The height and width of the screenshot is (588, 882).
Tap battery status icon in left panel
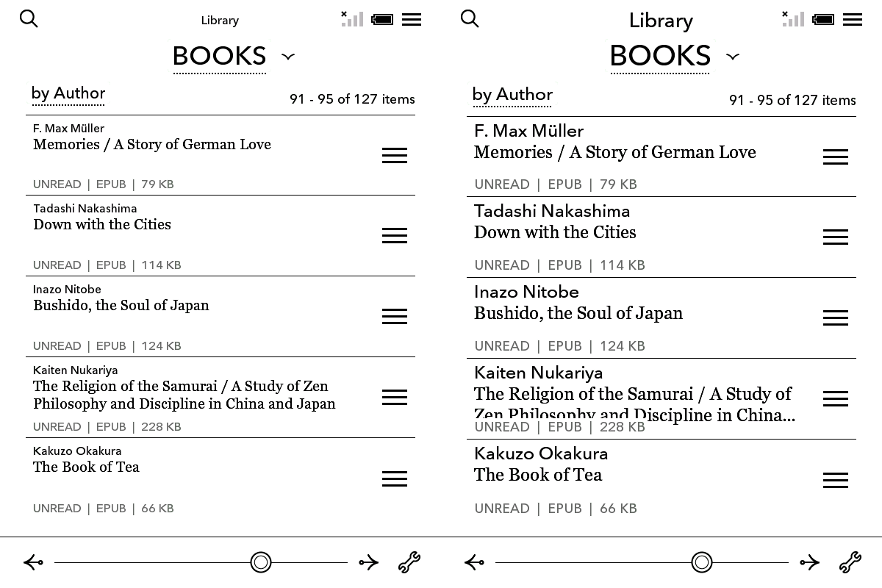(x=382, y=20)
